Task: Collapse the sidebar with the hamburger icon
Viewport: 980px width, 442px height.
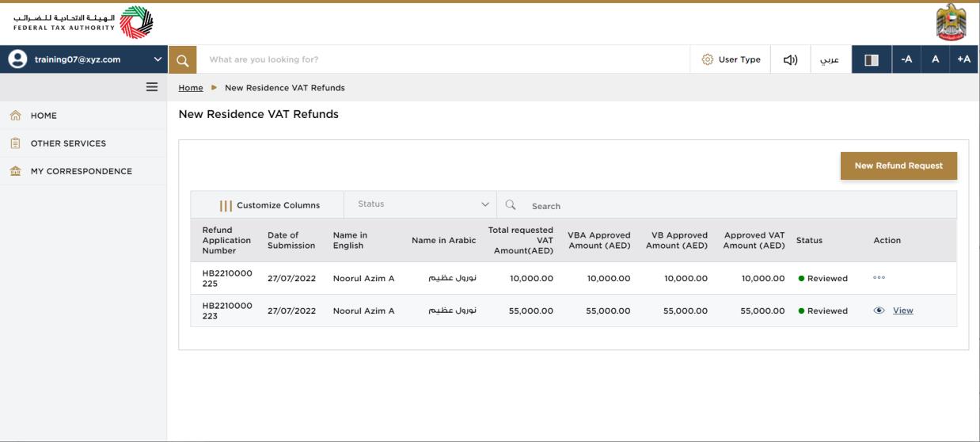Action: (x=152, y=87)
